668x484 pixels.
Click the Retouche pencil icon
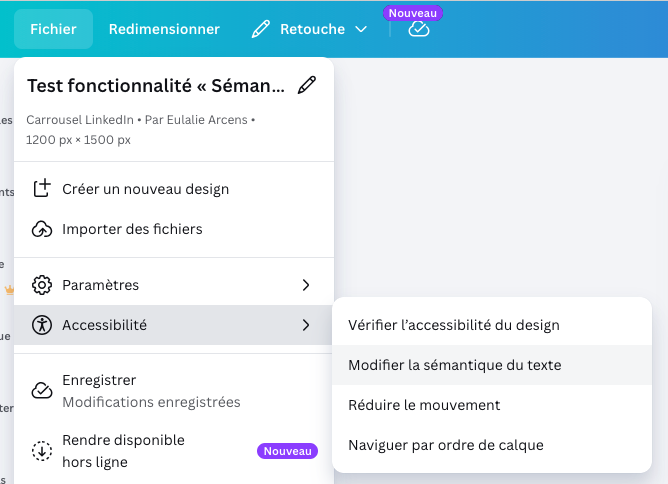tap(261, 29)
